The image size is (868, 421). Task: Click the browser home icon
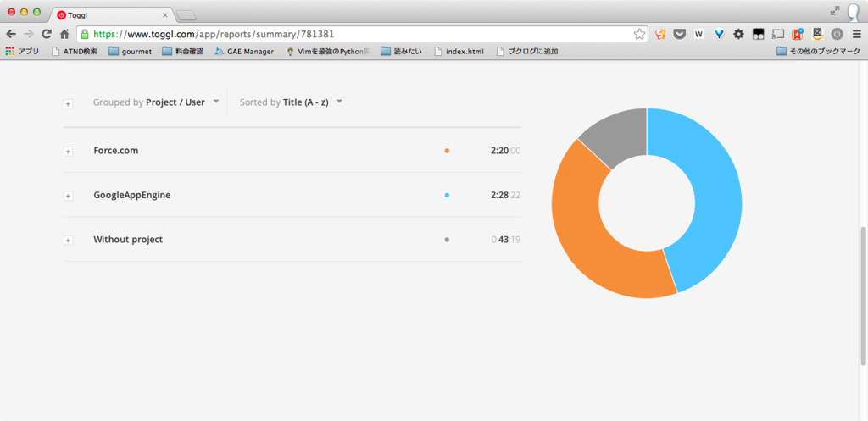64,34
